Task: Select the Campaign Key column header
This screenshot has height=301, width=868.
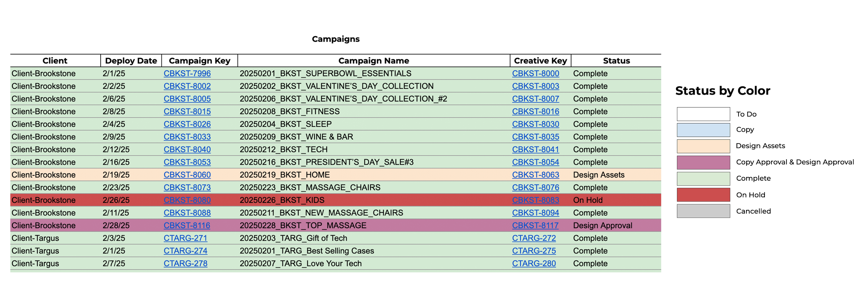Action: pos(200,61)
